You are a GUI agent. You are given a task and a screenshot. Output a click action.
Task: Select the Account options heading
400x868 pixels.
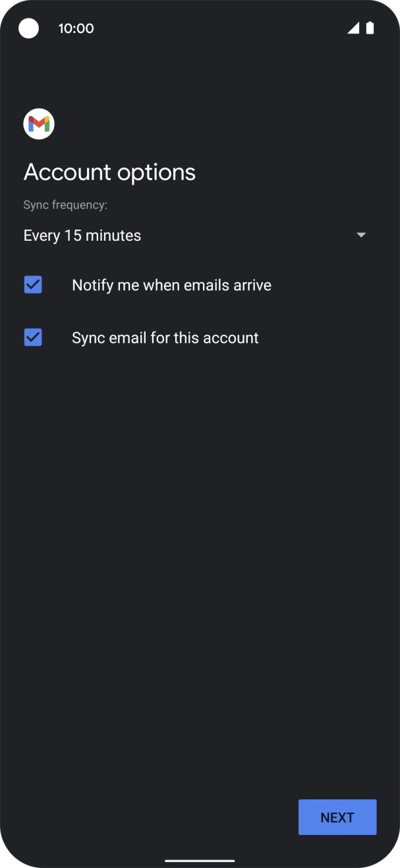pyautogui.click(x=109, y=171)
